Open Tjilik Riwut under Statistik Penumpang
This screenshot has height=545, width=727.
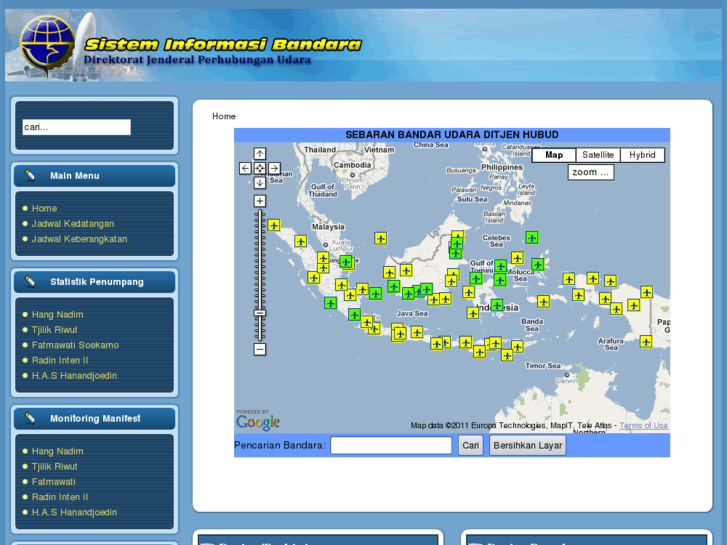click(54, 330)
